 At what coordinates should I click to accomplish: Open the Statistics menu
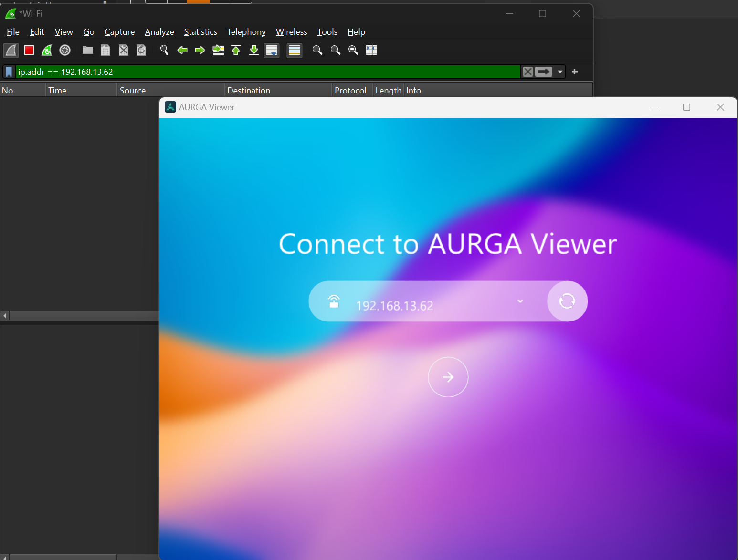200,32
